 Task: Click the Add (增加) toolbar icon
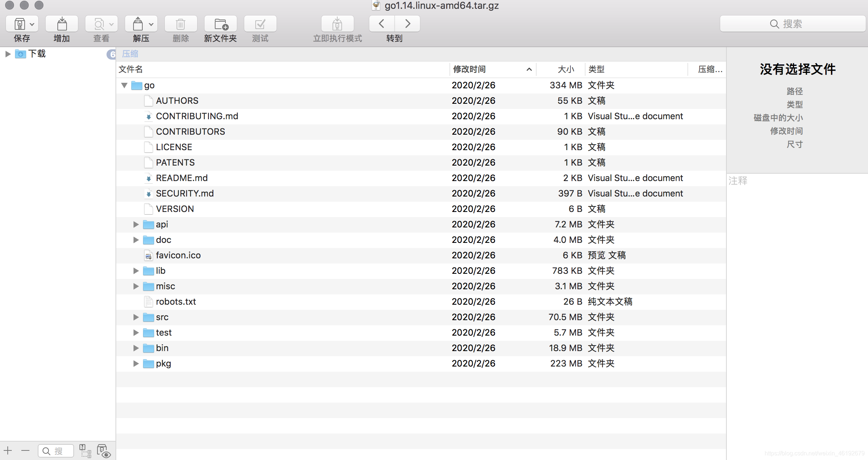pyautogui.click(x=62, y=24)
